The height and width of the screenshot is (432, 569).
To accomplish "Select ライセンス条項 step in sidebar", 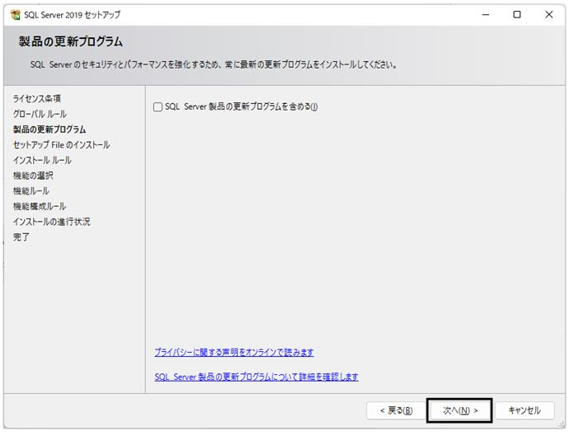I will click(37, 98).
